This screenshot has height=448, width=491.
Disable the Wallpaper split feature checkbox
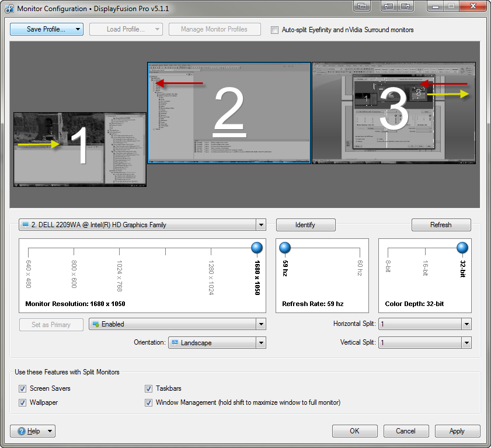coord(23,402)
